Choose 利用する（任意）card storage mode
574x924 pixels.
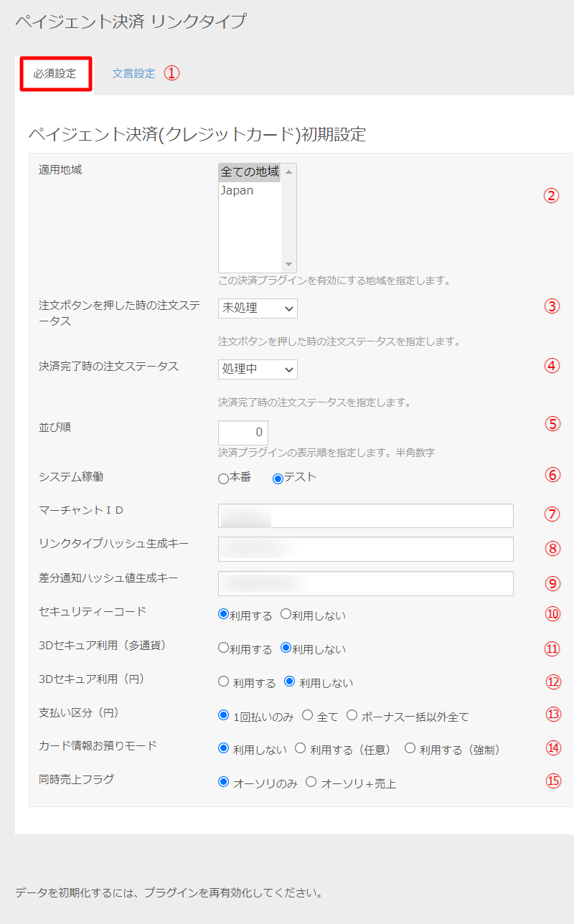[x=301, y=748]
